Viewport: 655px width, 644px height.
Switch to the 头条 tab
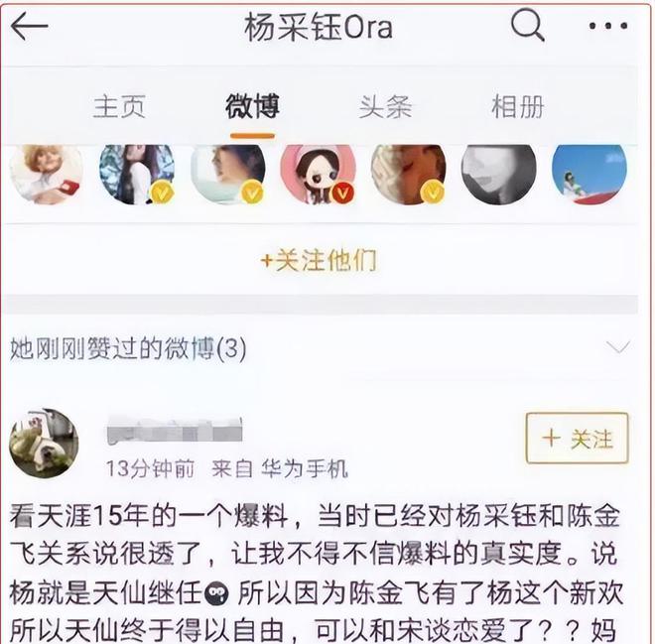[385, 107]
